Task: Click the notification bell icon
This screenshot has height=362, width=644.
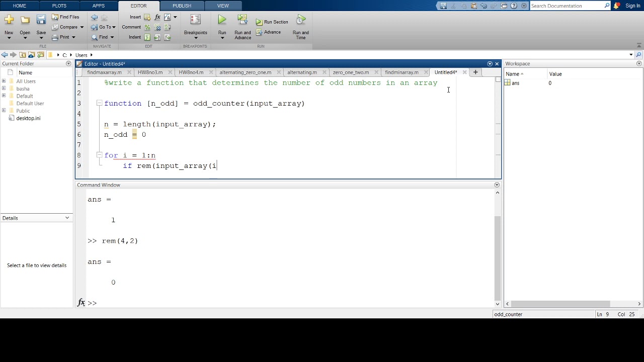Action: (617, 6)
